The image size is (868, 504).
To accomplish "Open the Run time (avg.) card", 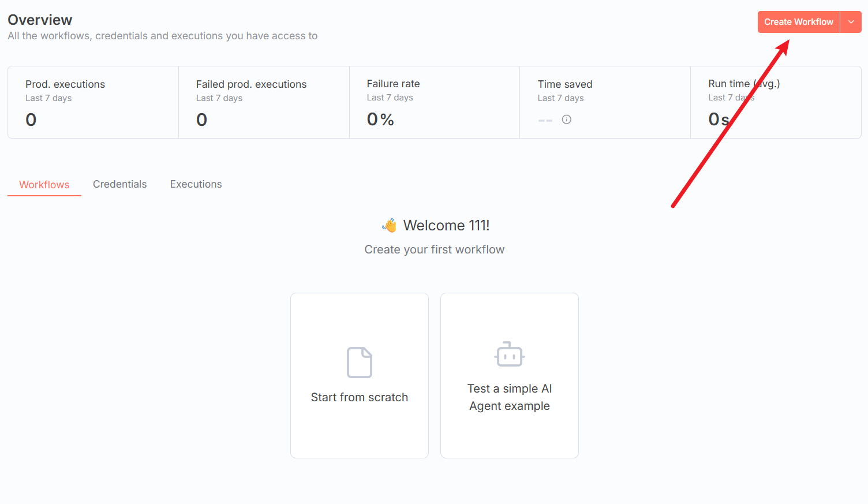I will [x=776, y=102].
